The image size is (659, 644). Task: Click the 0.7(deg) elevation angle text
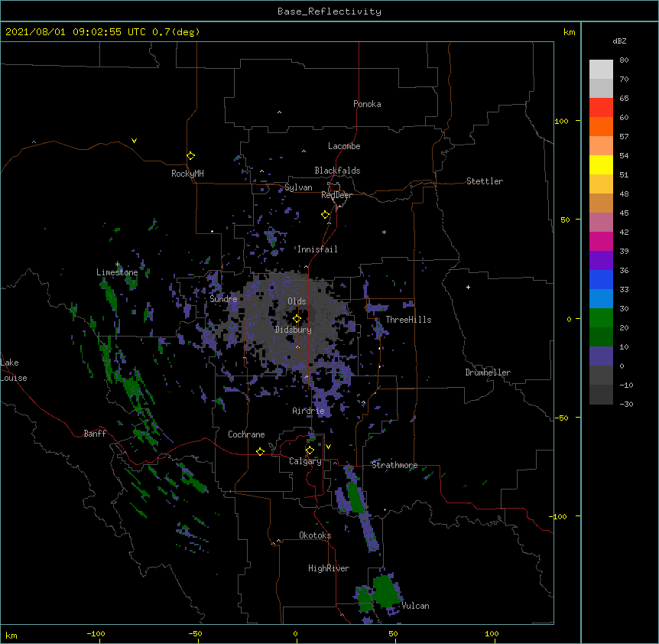click(x=176, y=32)
